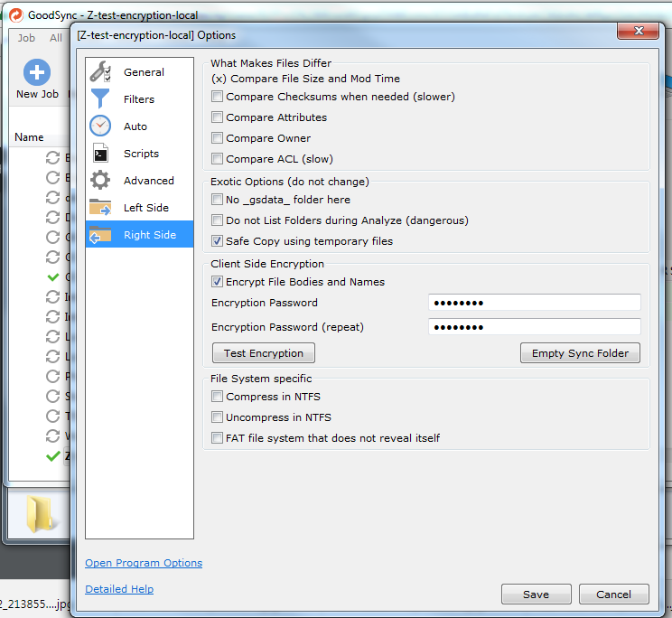Select the Right Side folder icon
The height and width of the screenshot is (618, 672).
[100, 235]
